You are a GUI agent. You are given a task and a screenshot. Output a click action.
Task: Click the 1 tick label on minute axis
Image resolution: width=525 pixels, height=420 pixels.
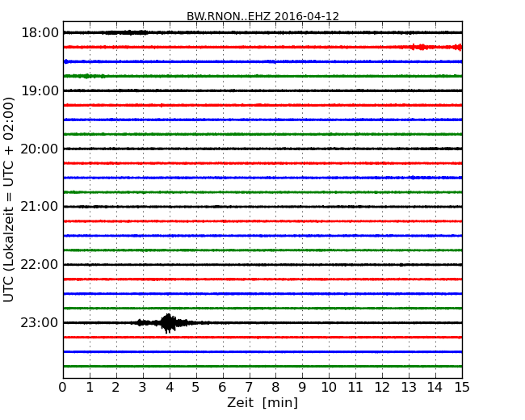pos(90,387)
